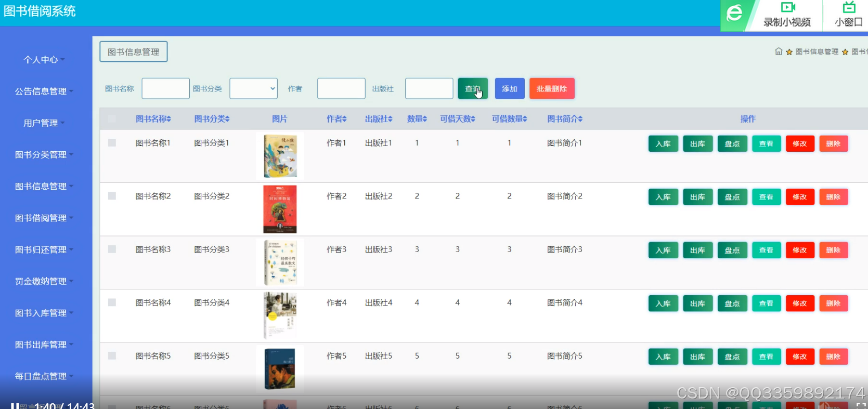The height and width of the screenshot is (409, 868).
Task: Click 查看 for 图书名称4
Action: point(766,304)
